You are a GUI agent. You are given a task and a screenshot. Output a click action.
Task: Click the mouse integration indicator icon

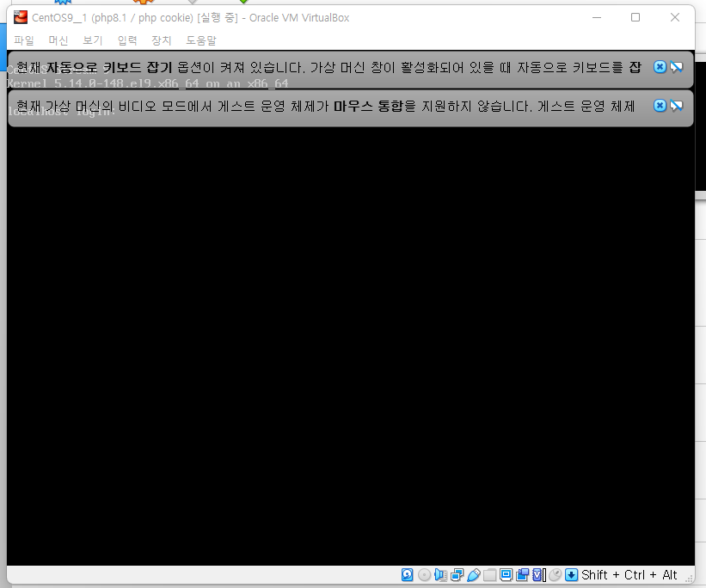[x=556, y=575]
